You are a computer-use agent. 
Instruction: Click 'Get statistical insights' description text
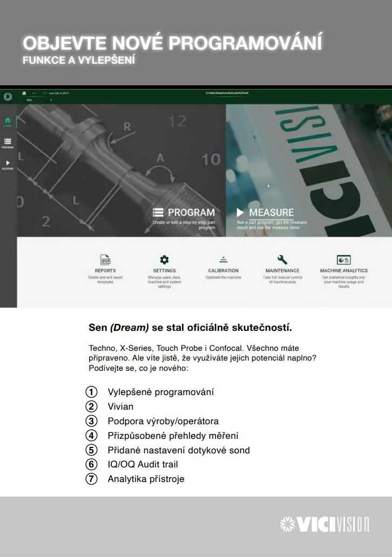pyautogui.click(x=343, y=282)
